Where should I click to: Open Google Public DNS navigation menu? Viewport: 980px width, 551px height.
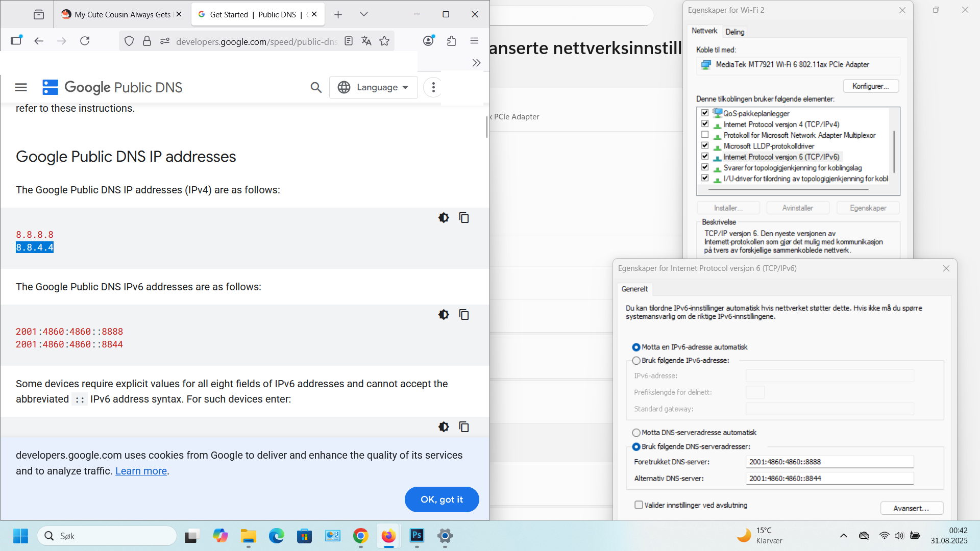(x=21, y=87)
